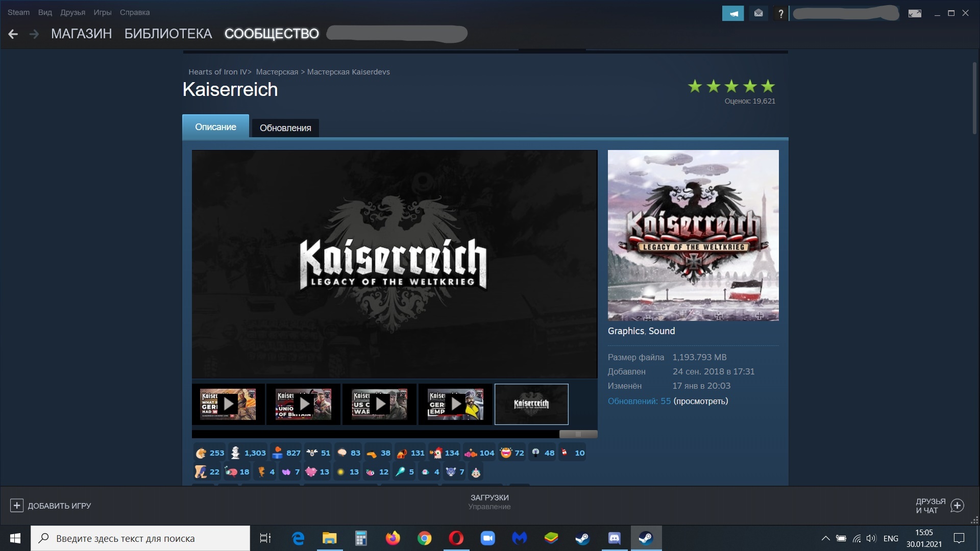This screenshot has width=980, height=551.
Task: Click the thumbnail strip horizontal scrollbar handle
Action: tap(578, 434)
